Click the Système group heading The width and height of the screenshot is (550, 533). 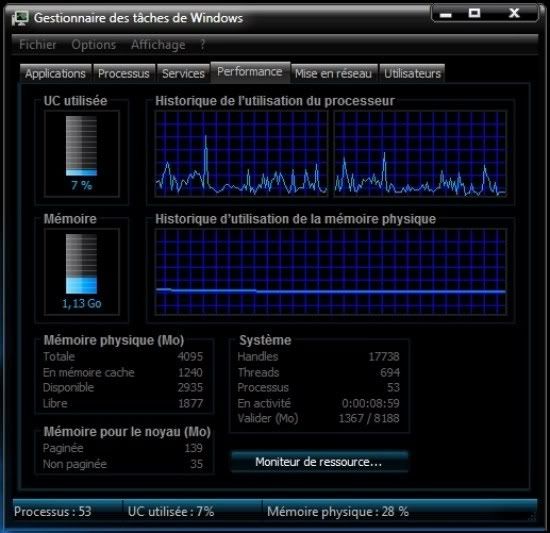point(265,340)
